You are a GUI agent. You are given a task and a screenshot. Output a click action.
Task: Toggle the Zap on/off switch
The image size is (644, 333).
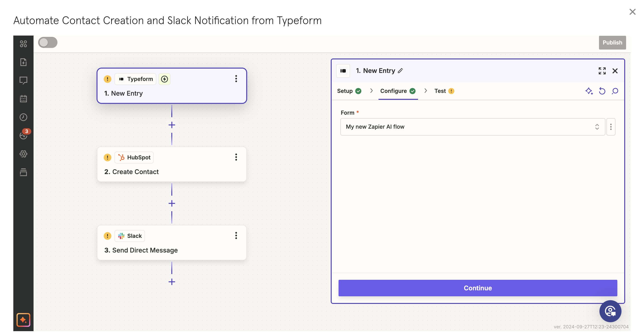pyautogui.click(x=48, y=42)
